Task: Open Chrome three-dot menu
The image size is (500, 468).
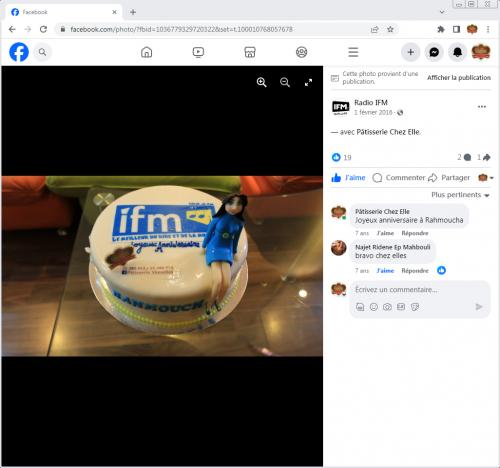Action: [488, 29]
